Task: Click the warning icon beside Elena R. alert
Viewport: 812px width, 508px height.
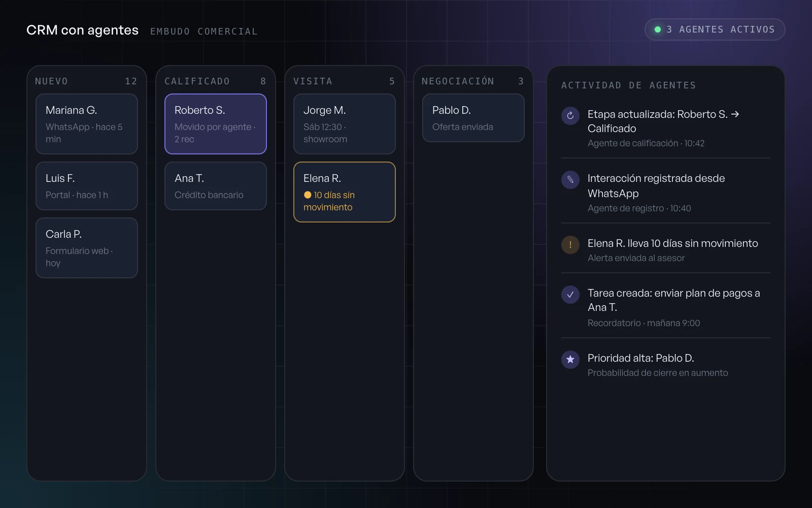Action: tap(570, 244)
